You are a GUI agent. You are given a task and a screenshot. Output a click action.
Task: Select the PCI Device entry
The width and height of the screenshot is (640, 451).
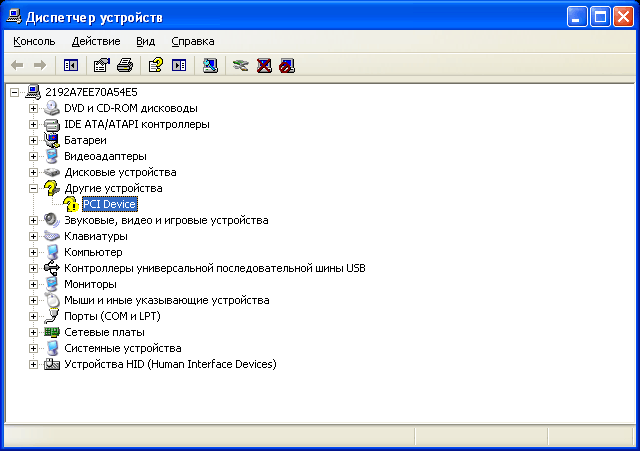point(109,204)
